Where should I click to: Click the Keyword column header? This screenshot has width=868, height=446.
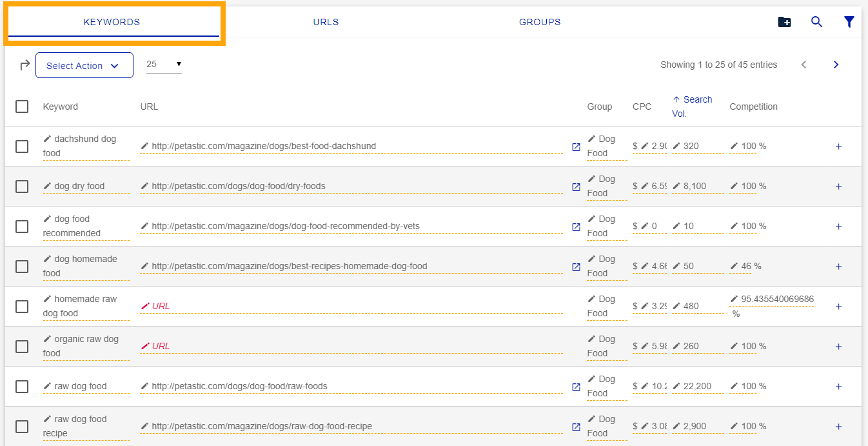61,106
